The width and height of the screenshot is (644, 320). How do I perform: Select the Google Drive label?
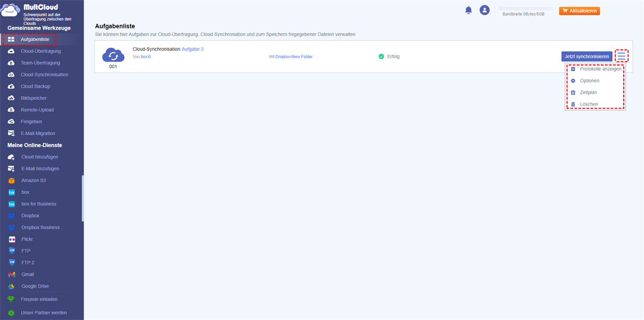35,286
